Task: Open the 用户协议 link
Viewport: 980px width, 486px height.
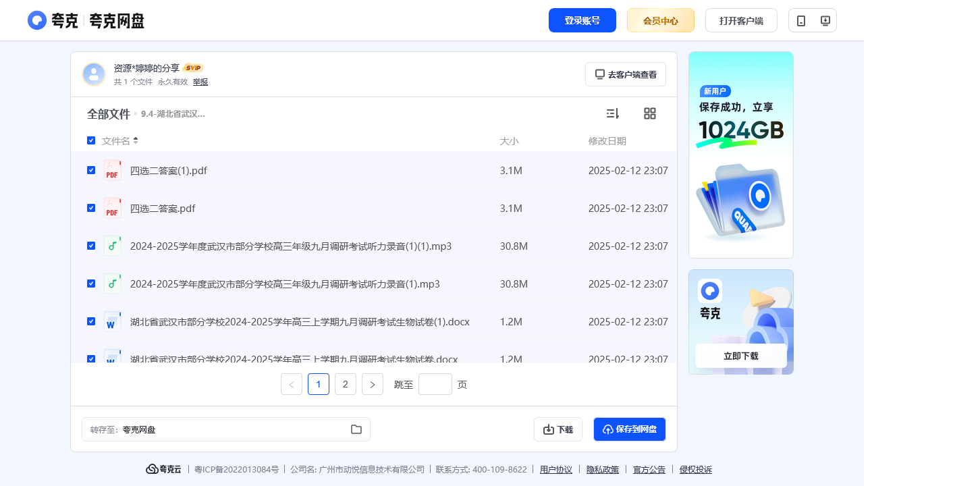Action: pyautogui.click(x=556, y=469)
